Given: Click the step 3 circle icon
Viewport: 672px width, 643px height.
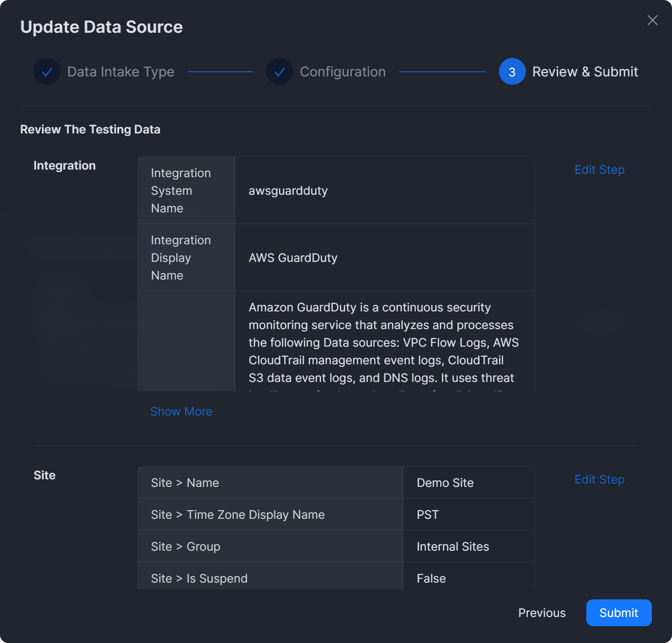Looking at the screenshot, I should 512,72.
